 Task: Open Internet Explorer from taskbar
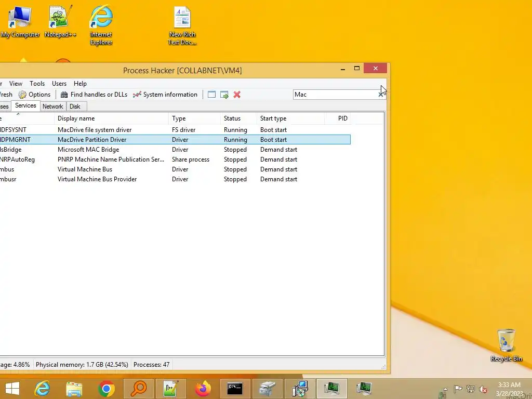[x=43, y=389]
